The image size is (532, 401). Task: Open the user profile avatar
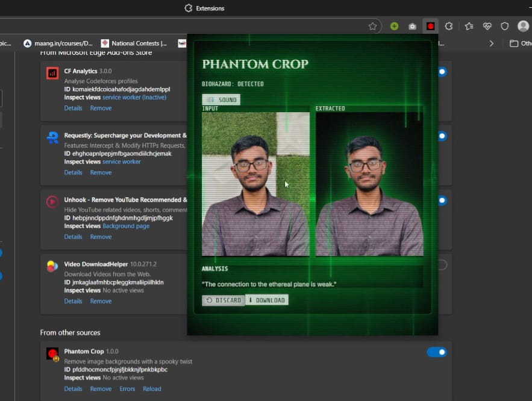(x=523, y=26)
